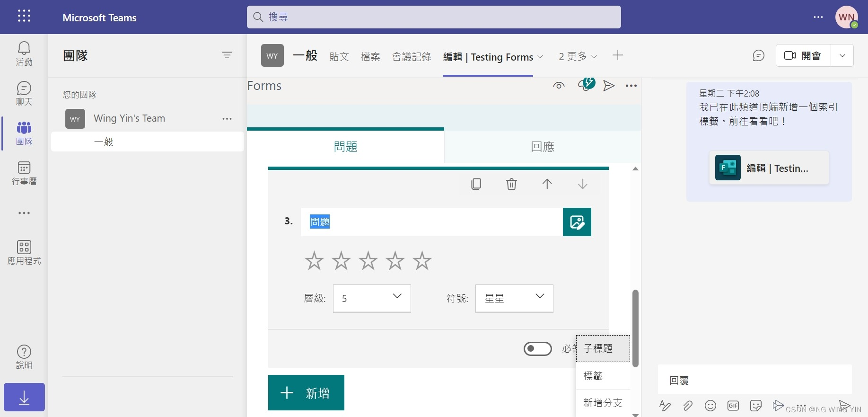Choose 新增分支 from the context menu
Viewport: 868px width, 417px height.
[603, 403]
